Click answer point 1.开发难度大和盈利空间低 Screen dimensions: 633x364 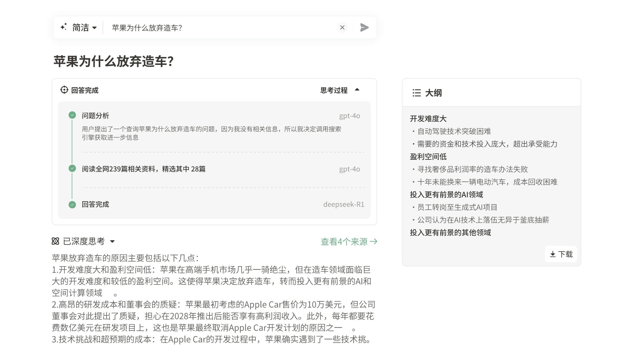pos(212,281)
